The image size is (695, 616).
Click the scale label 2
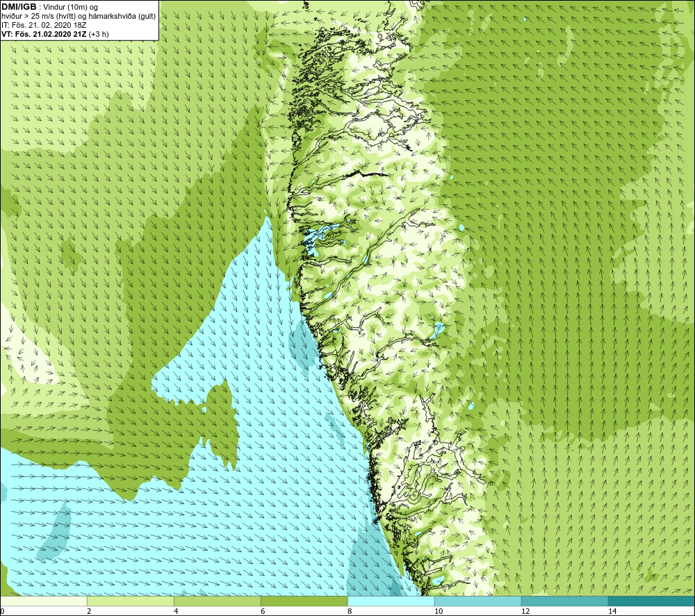pos(89,611)
